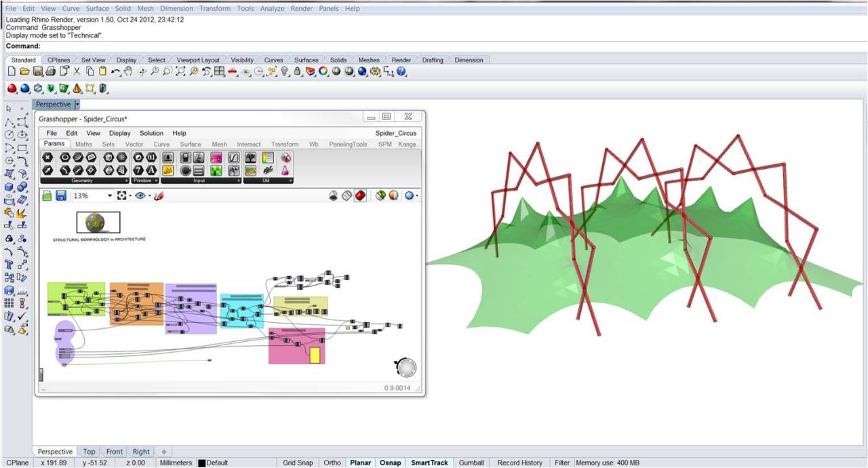The image size is (868, 468).
Task: Open the Perspective viewport dropdown arrow
Action: (77, 104)
